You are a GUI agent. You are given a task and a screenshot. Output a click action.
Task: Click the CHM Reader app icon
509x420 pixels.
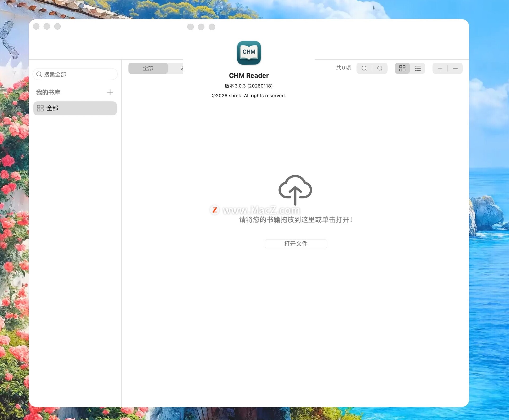pyautogui.click(x=249, y=53)
